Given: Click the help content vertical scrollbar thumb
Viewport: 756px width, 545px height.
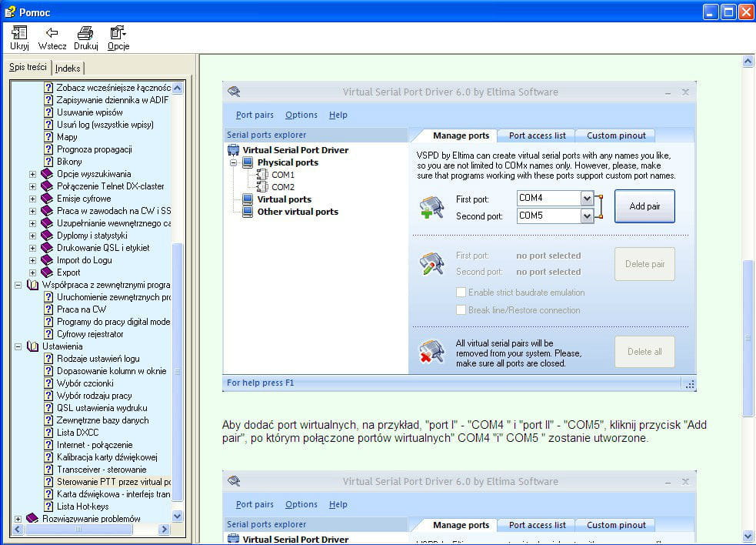Looking at the screenshot, I should click(748, 338).
